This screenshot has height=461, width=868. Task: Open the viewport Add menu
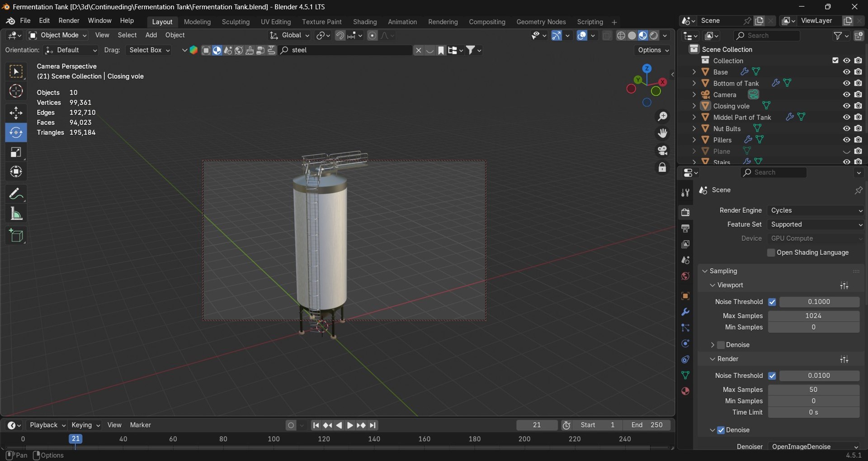[x=151, y=35]
